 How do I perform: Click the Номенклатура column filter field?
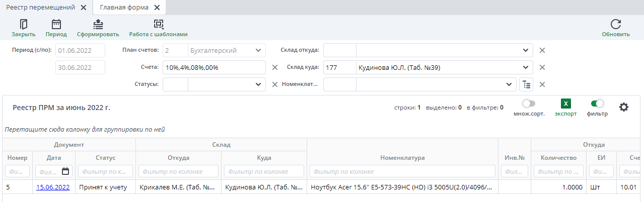tap(402, 171)
